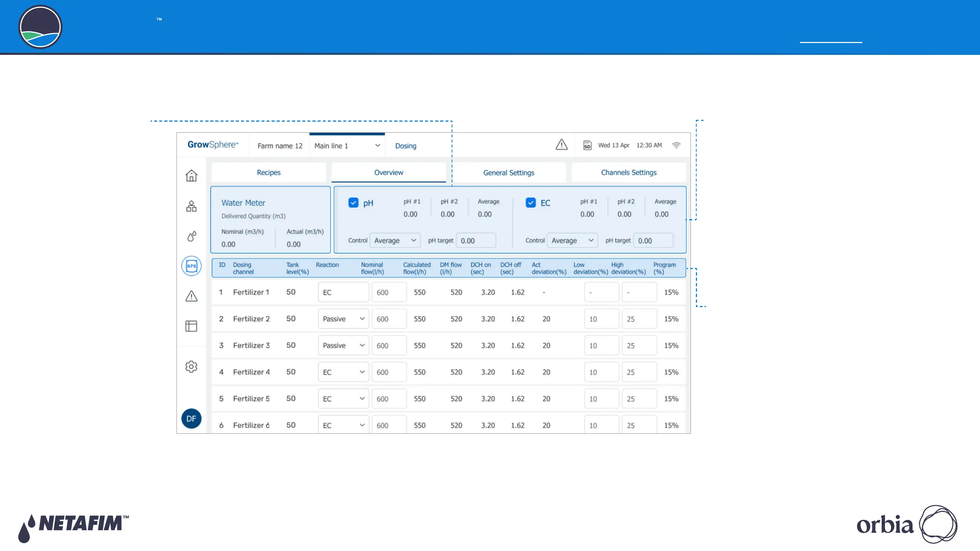Image resolution: width=980 pixels, height=551 pixels.
Task: Click the DF user avatar
Action: tap(191, 419)
